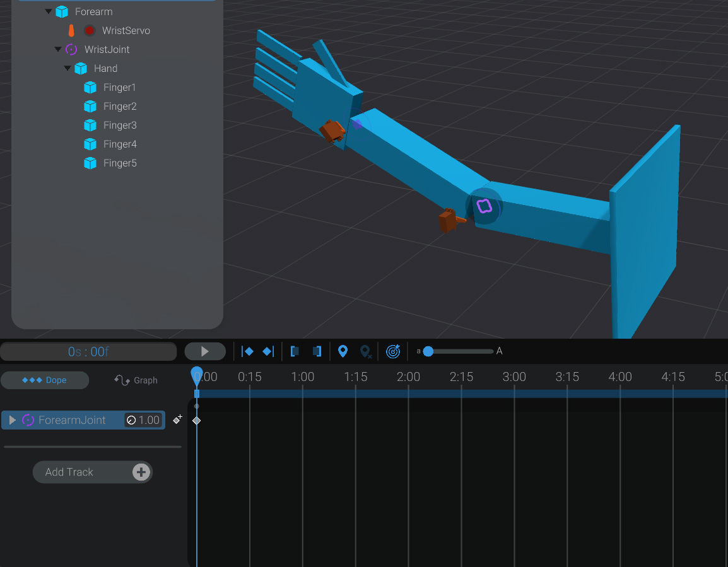Image resolution: width=728 pixels, height=567 pixels.
Task: Select the jump to next keyframe icon
Action: (x=267, y=351)
